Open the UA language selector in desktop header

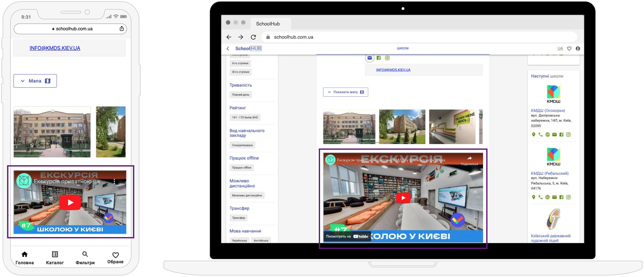560,49
